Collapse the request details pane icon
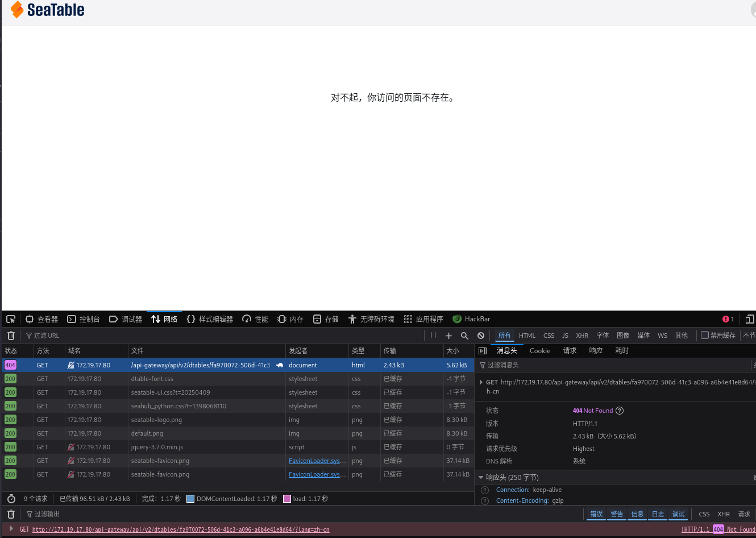Image resolution: width=756 pixels, height=538 pixels. tap(483, 351)
